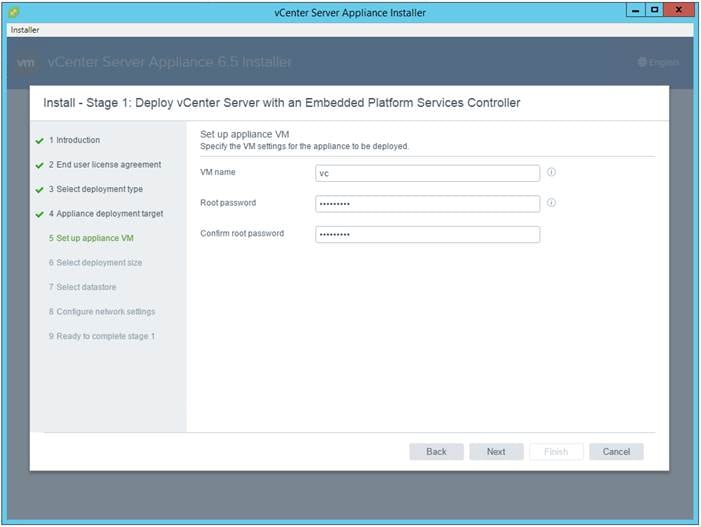Click the 'Confirm root password' label

(242, 233)
